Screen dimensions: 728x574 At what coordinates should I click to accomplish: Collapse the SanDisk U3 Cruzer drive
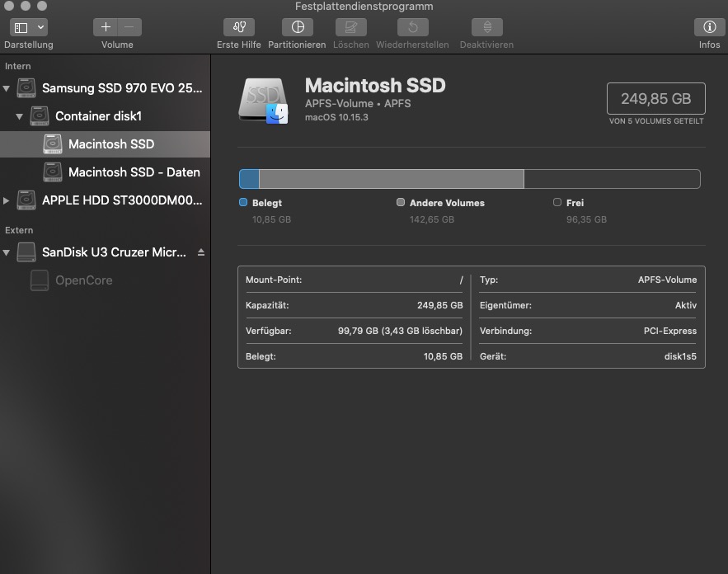[7, 252]
